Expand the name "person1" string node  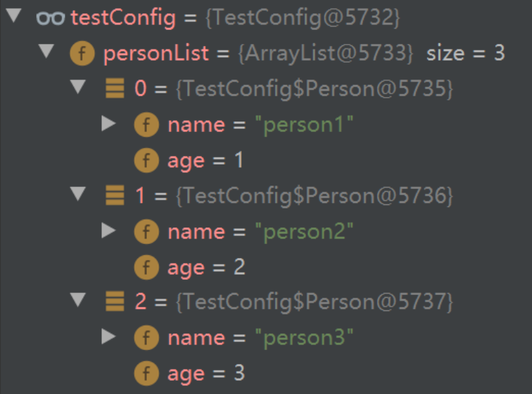pyautogui.click(x=109, y=123)
